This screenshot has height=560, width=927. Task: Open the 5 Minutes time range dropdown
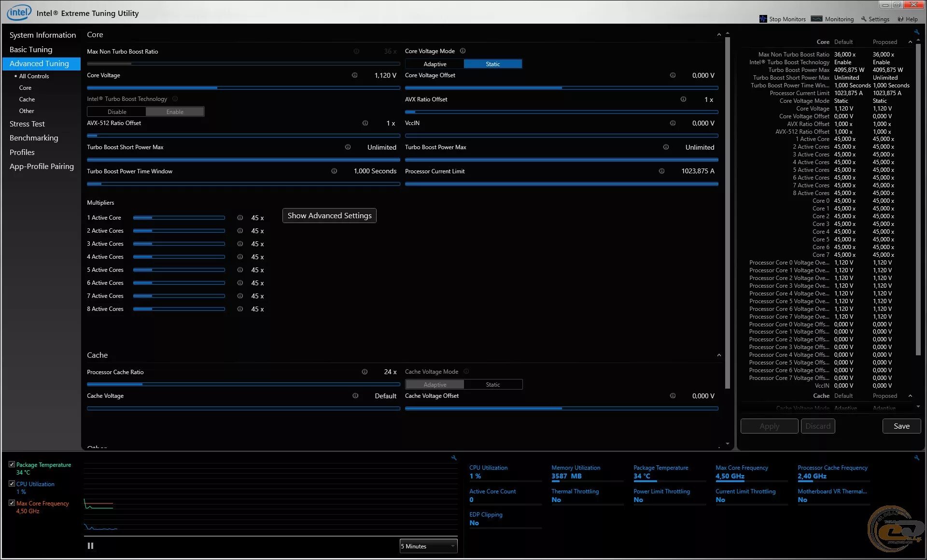click(x=428, y=546)
